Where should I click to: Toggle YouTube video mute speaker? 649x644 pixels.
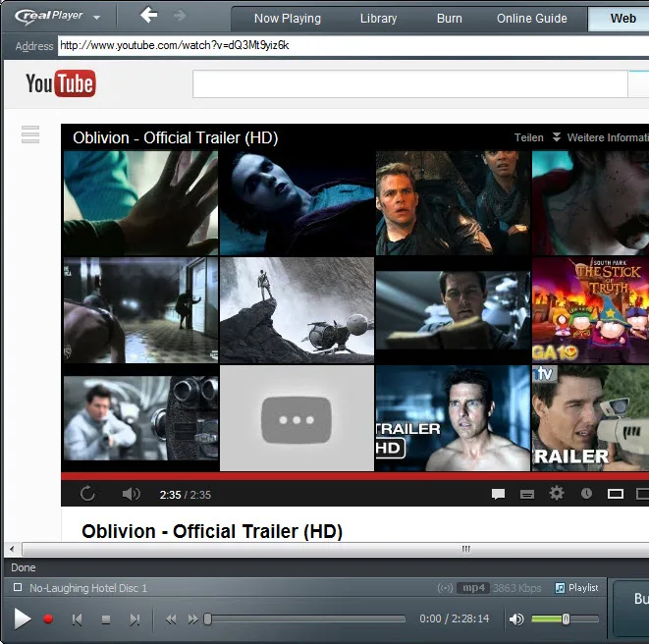(131, 494)
